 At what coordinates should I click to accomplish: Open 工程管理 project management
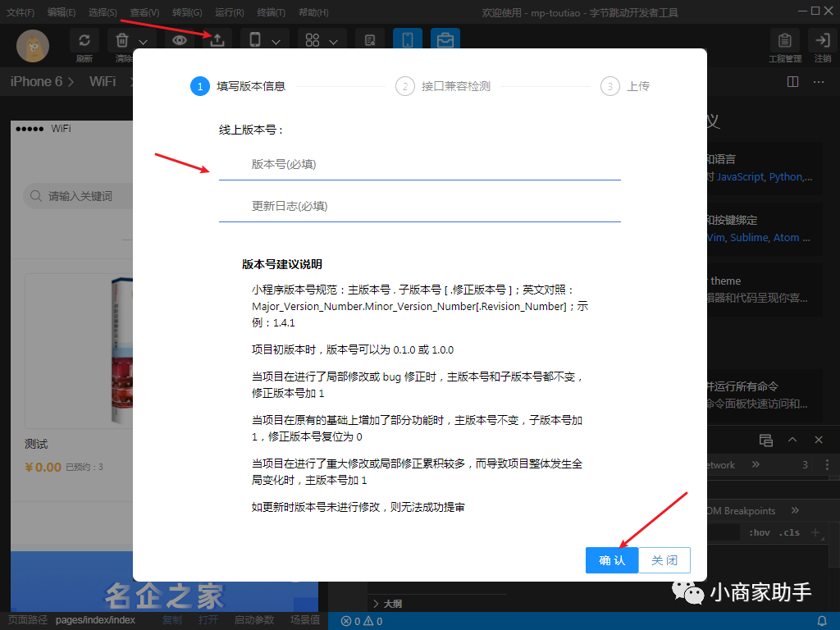click(x=785, y=46)
